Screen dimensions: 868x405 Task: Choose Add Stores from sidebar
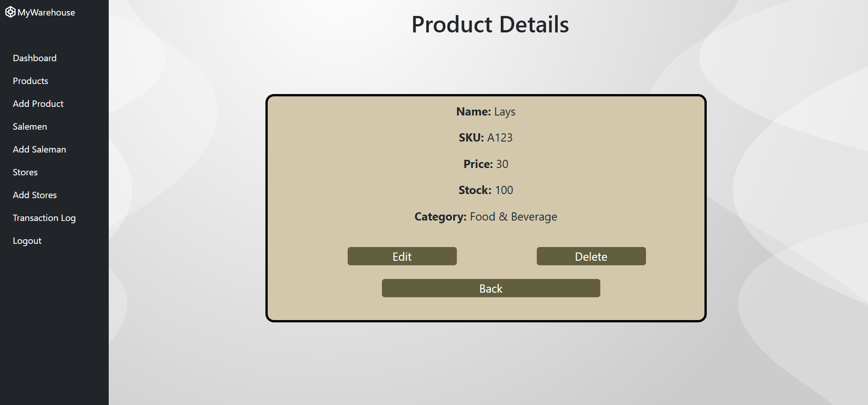(35, 195)
